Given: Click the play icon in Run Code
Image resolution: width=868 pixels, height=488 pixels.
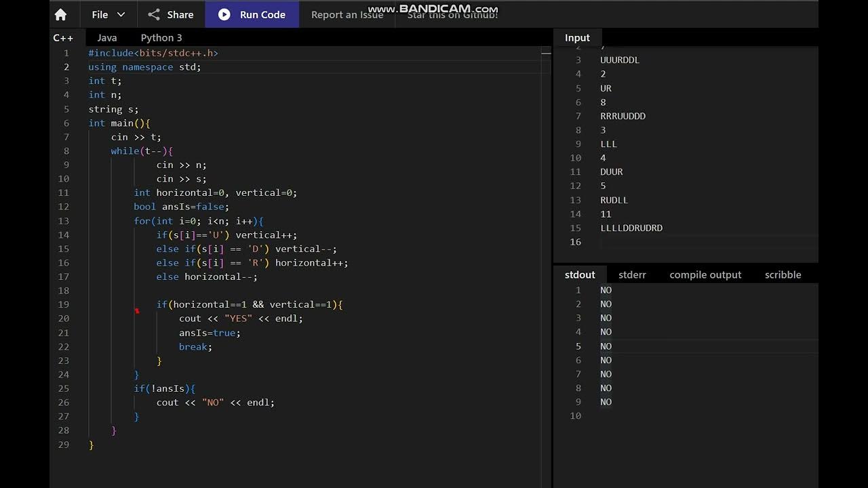Looking at the screenshot, I should (x=224, y=14).
